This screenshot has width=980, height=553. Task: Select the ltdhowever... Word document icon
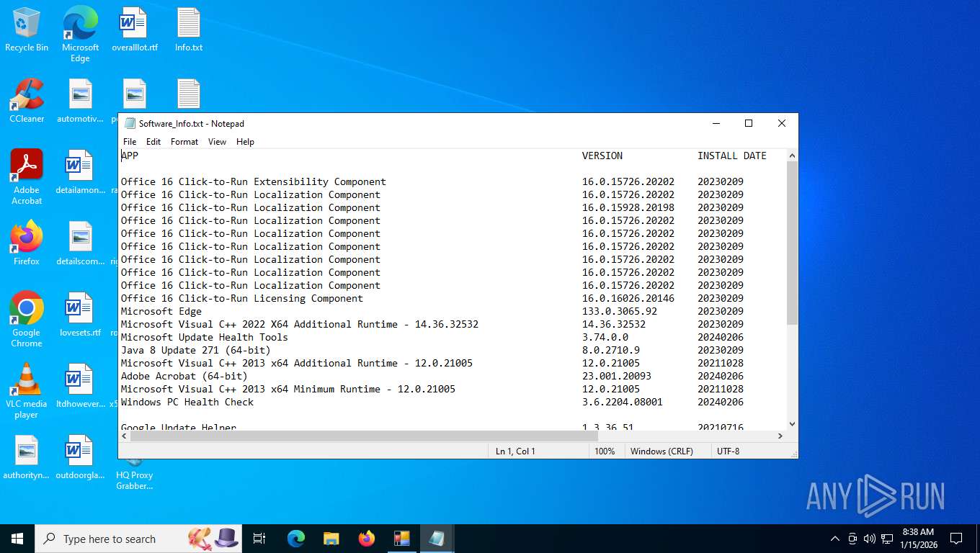(80, 386)
